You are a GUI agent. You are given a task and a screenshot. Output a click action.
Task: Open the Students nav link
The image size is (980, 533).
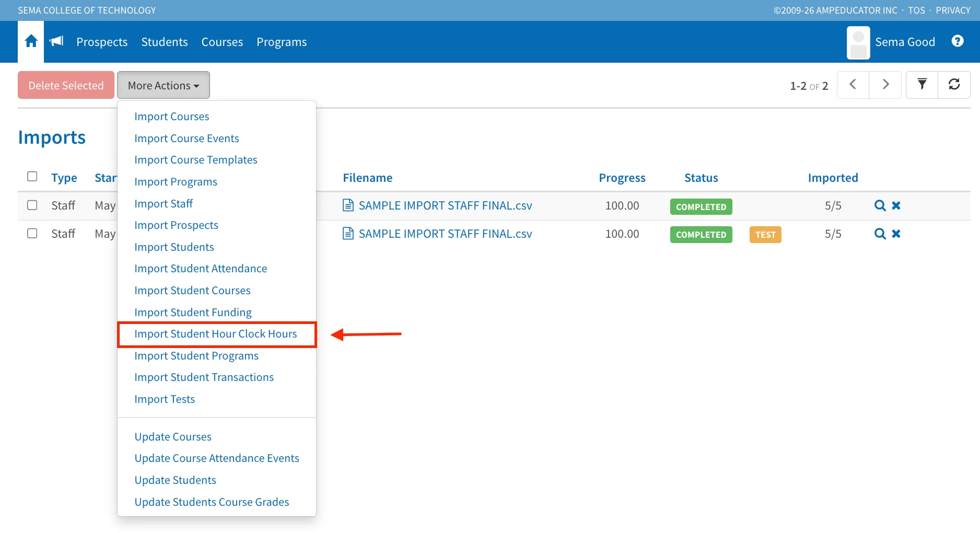point(165,42)
